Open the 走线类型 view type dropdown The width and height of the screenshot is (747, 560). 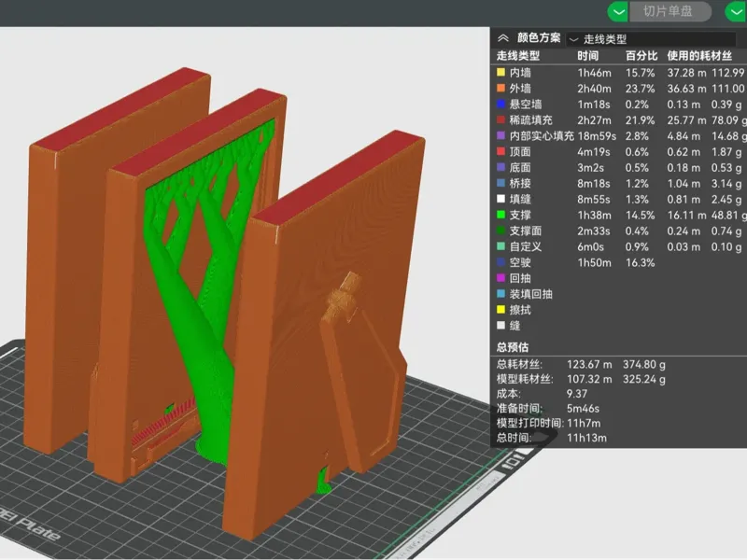(651, 39)
